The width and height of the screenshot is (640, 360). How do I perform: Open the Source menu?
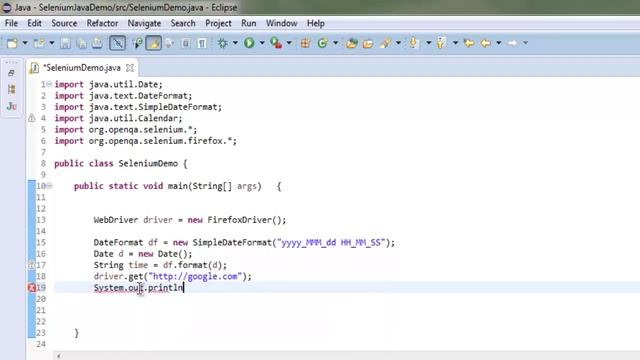pyautogui.click(x=64, y=23)
